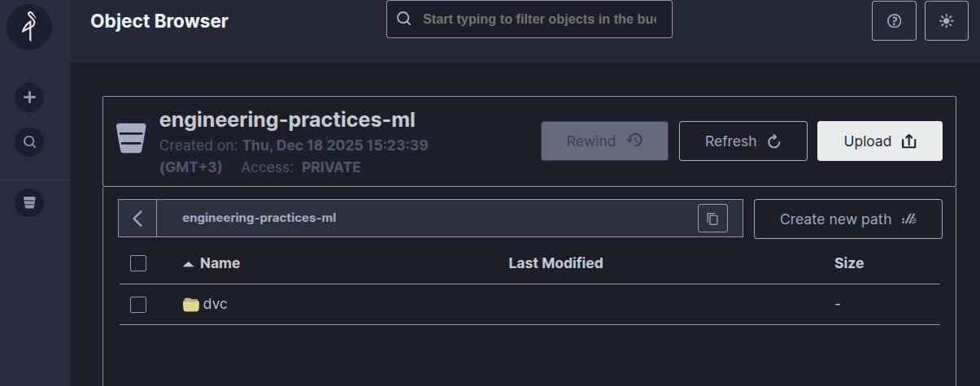Click the plus icon in sidebar
The height and width of the screenshot is (386, 980).
[29, 98]
